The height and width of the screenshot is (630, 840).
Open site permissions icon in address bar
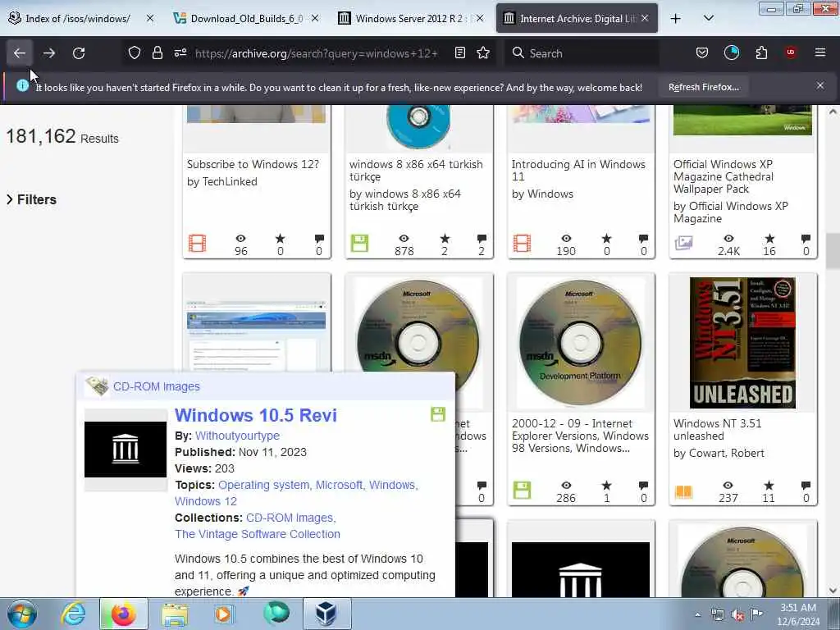pyautogui.click(x=180, y=53)
